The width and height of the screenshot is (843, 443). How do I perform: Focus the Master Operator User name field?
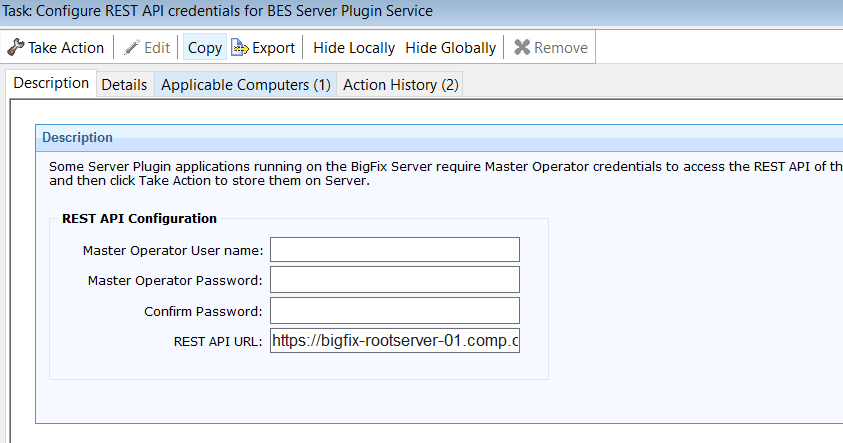coord(394,250)
